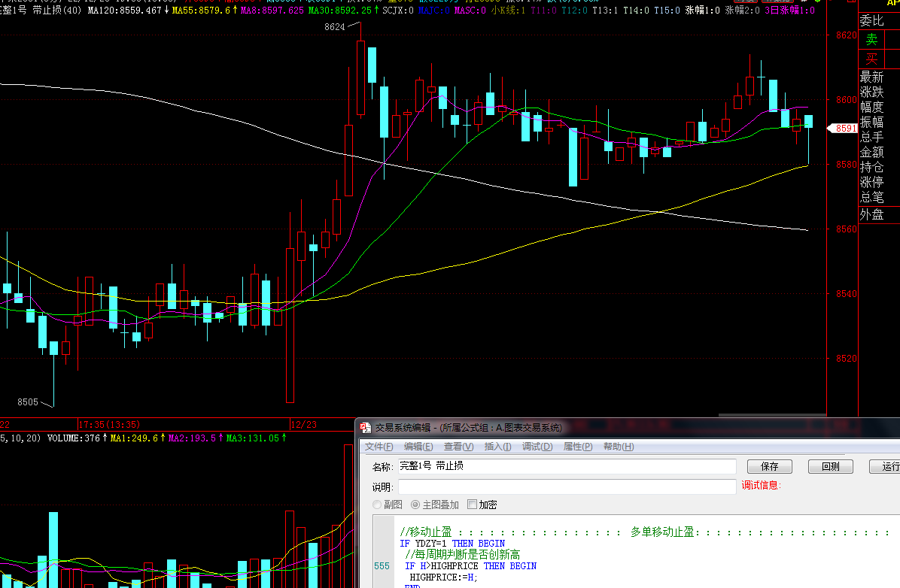Click the empty 说明 description field

567,487
